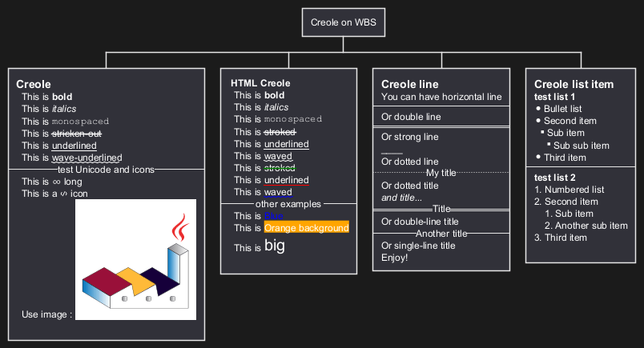Click the 'Bullet list' bullet marker
Viewport: 644px width, 348px height.
click(538, 109)
